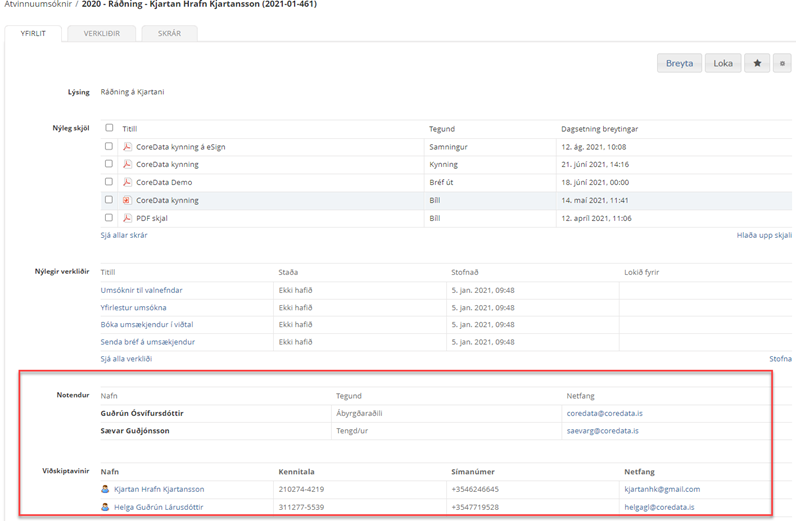Open the Skrár tab
This screenshot has width=796, height=521.
168,33
